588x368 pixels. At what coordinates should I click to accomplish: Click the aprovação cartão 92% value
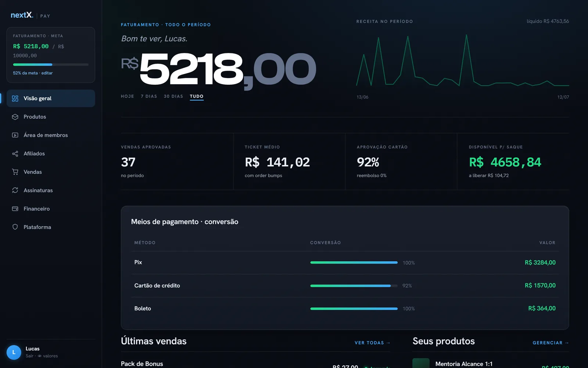coord(368,162)
